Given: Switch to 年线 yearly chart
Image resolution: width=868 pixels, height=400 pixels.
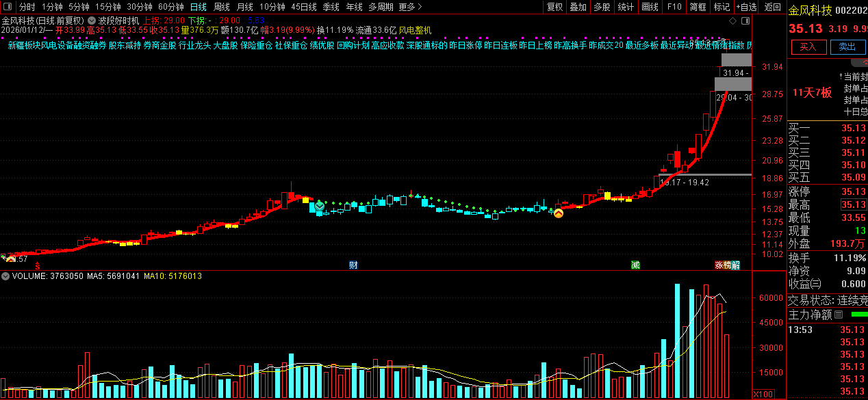Looking at the screenshot, I should pyautogui.click(x=354, y=7).
